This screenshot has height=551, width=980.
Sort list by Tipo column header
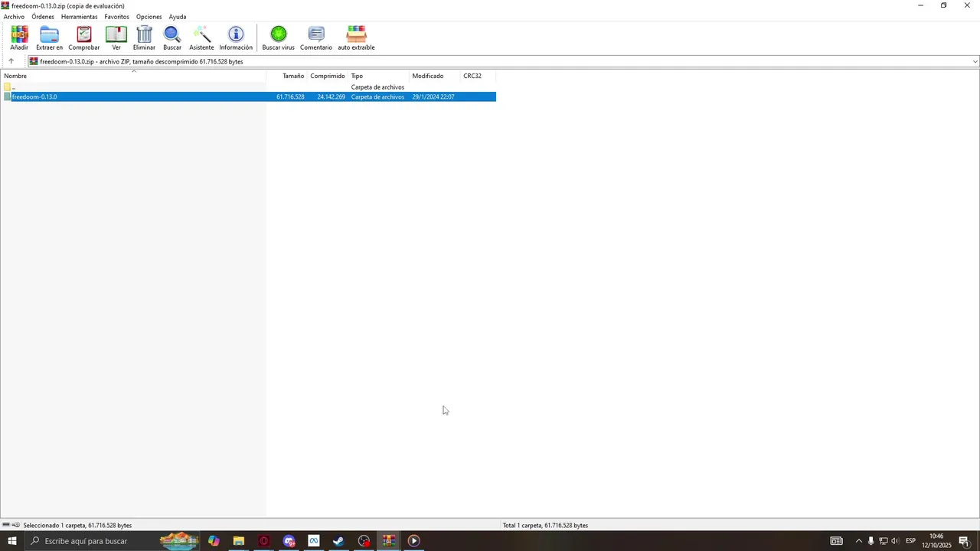[x=379, y=76]
